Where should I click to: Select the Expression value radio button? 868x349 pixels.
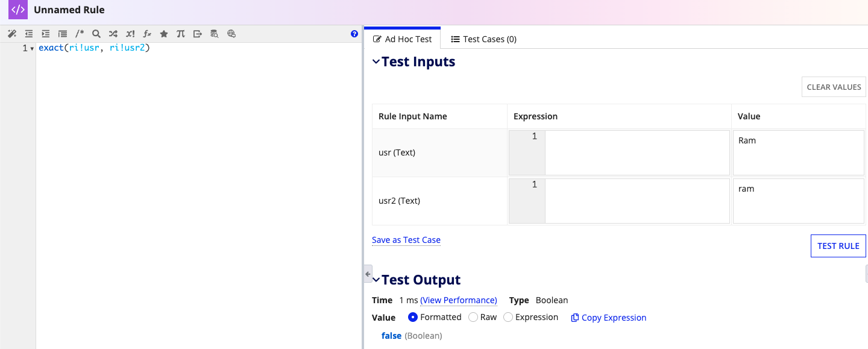(x=508, y=317)
